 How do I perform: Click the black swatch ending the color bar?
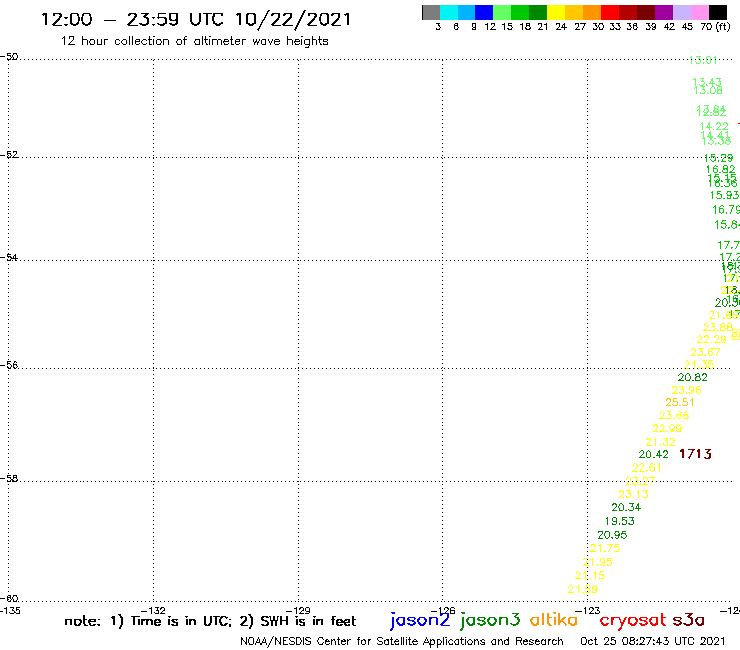(718, 12)
